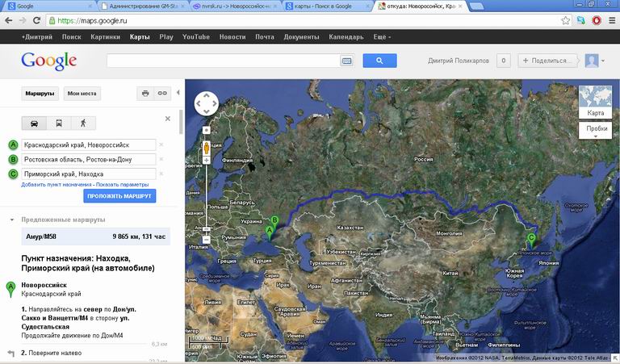This screenshot has height=364, width=620.
Task: Edit the Приморский край, Находка field
Action: (x=89, y=174)
